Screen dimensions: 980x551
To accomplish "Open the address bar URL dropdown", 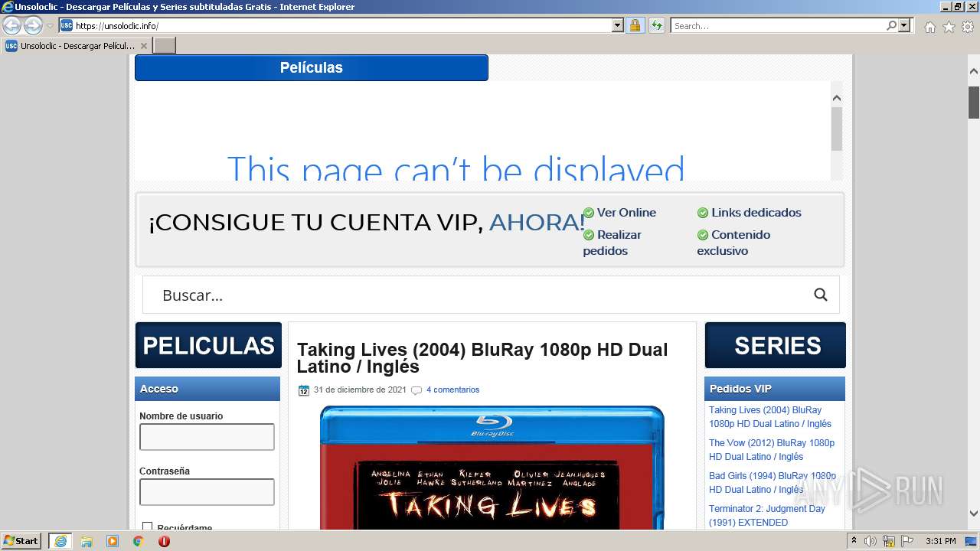I will click(x=618, y=26).
